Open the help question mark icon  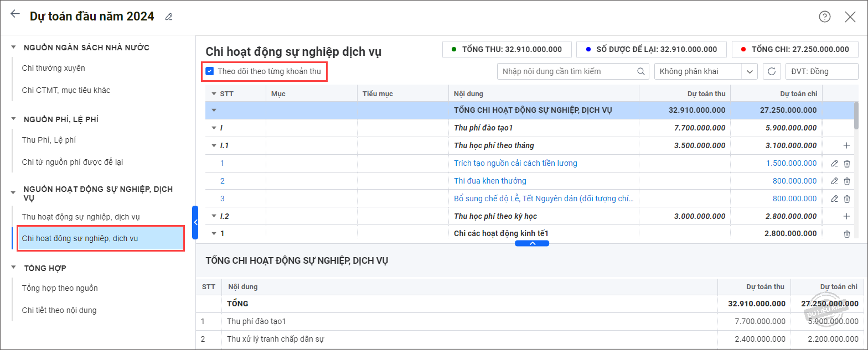tap(824, 17)
